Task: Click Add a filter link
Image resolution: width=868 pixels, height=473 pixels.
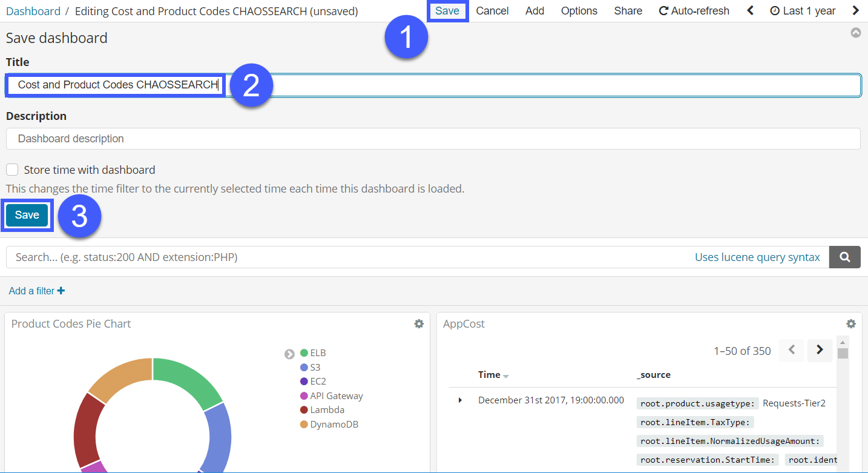Action: (x=37, y=291)
